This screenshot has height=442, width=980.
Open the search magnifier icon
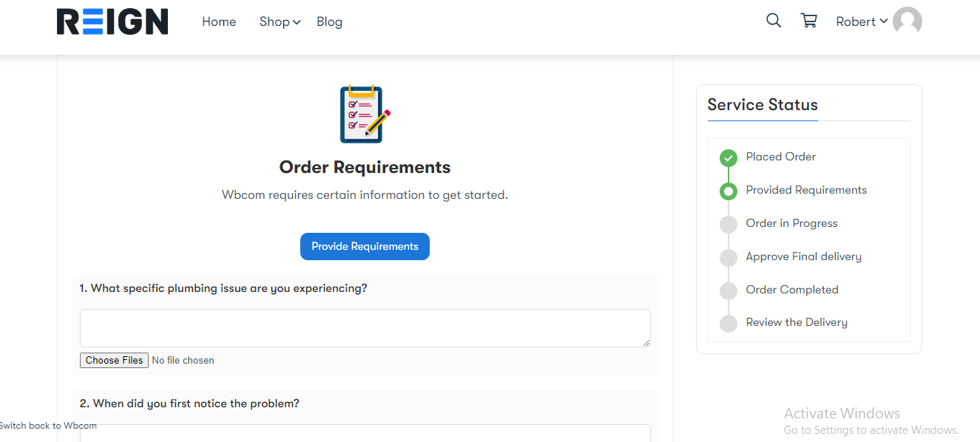tap(774, 21)
